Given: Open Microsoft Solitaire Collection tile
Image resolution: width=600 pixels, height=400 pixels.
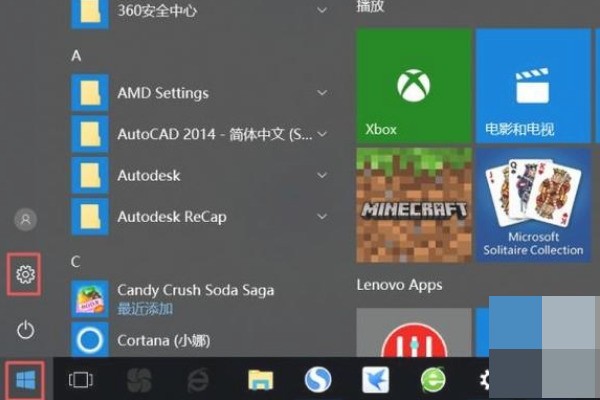Looking at the screenshot, I should coord(533,205).
